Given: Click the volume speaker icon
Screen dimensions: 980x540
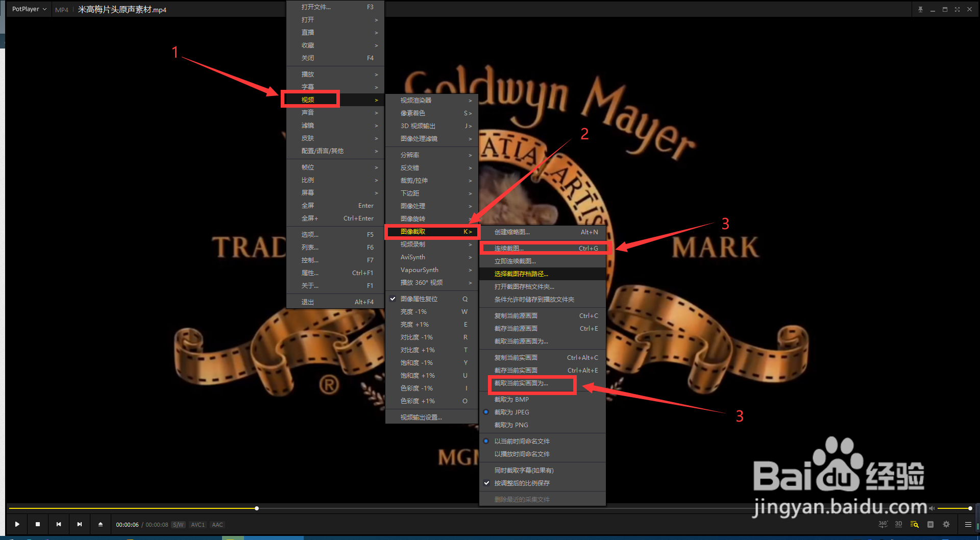Looking at the screenshot, I should pyautogui.click(x=932, y=508).
